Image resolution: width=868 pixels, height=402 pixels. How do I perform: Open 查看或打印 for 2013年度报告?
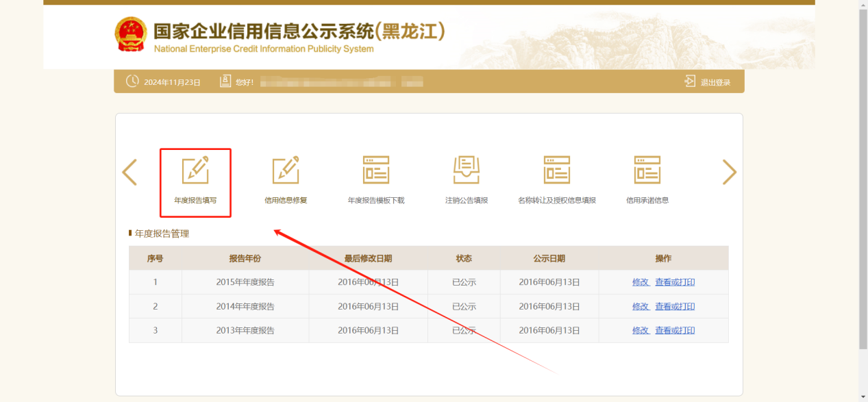click(675, 330)
